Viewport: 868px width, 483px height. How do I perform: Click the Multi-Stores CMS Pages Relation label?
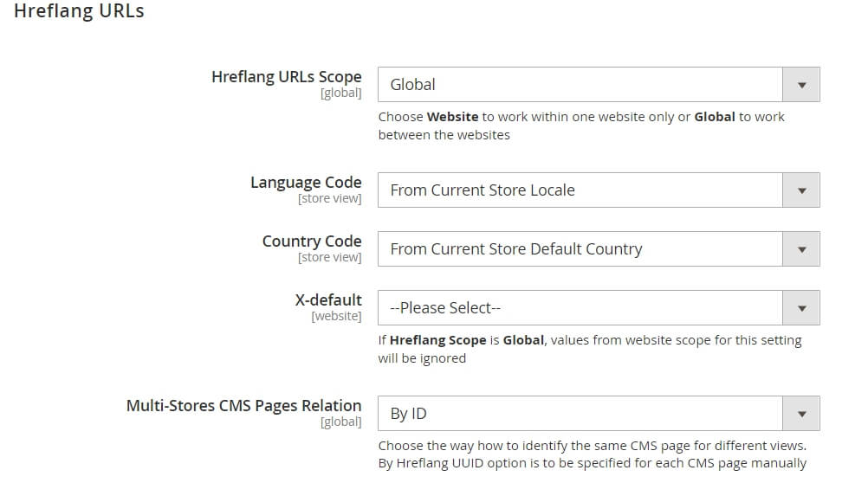click(243, 406)
